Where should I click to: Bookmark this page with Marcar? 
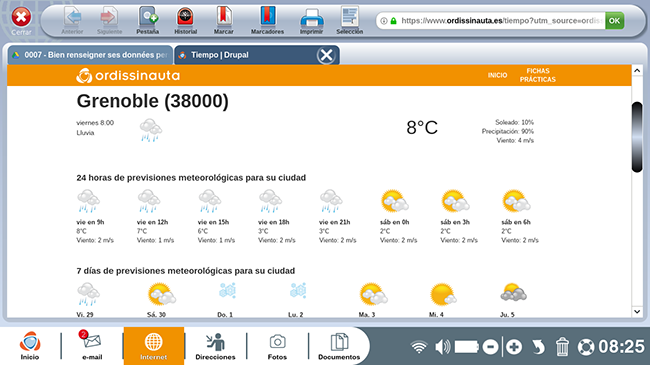pos(223,20)
